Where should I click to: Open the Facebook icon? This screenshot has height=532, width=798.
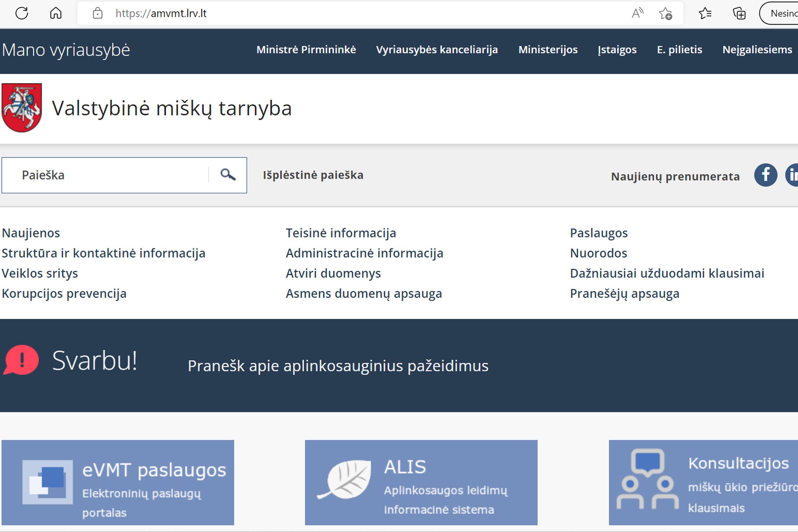pyautogui.click(x=765, y=175)
